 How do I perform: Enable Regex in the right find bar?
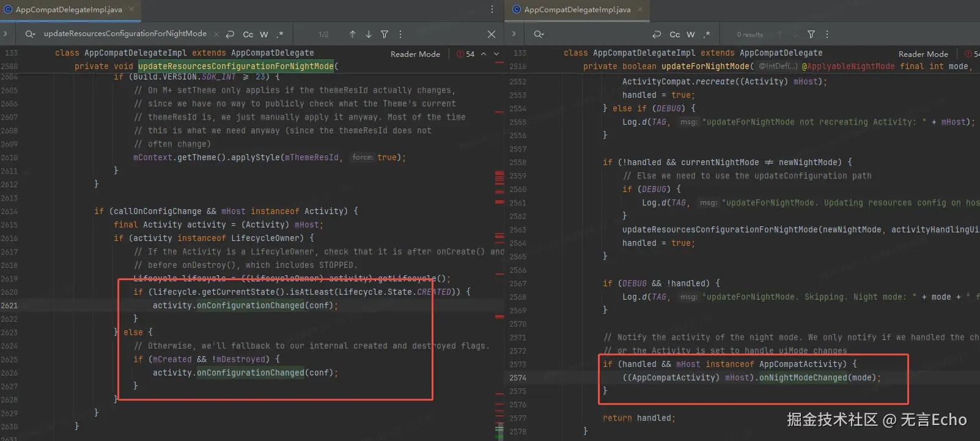[x=707, y=34]
